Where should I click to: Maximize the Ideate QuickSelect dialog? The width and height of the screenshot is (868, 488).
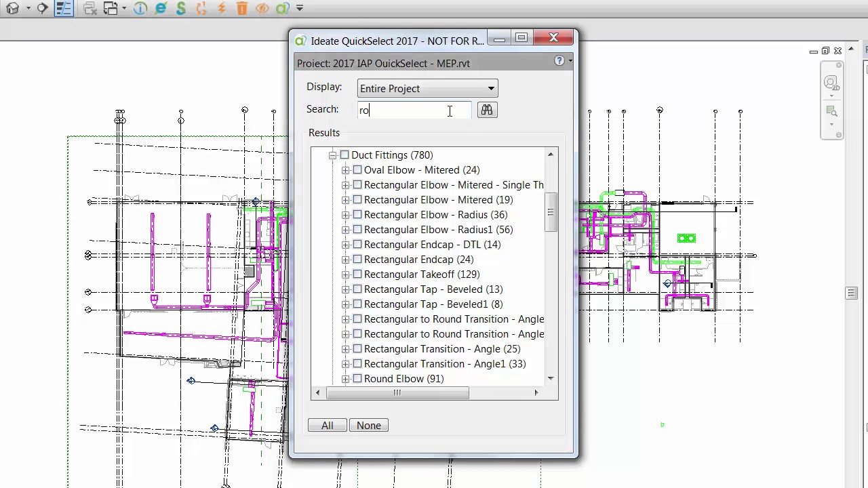coord(521,39)
